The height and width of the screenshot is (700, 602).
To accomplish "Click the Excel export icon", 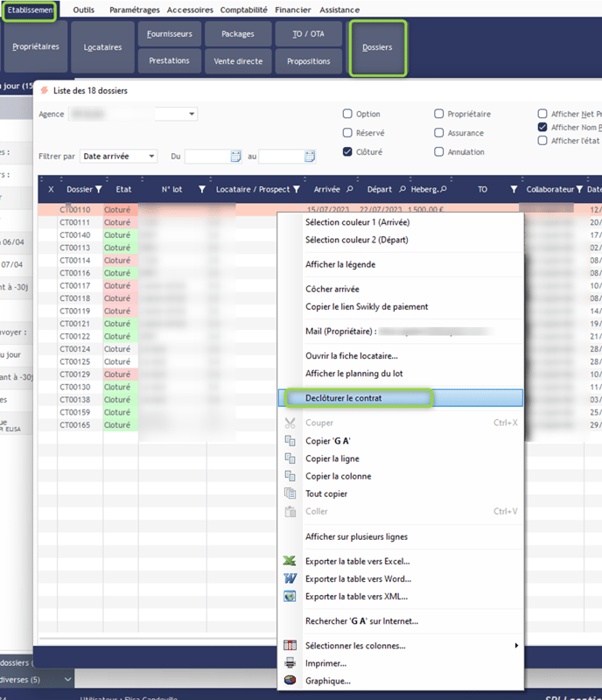I will [x=290, y=561].
